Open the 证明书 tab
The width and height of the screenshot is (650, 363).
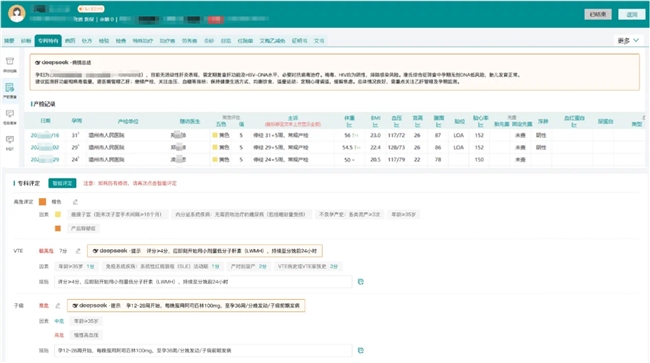click(x=299, y=41)
